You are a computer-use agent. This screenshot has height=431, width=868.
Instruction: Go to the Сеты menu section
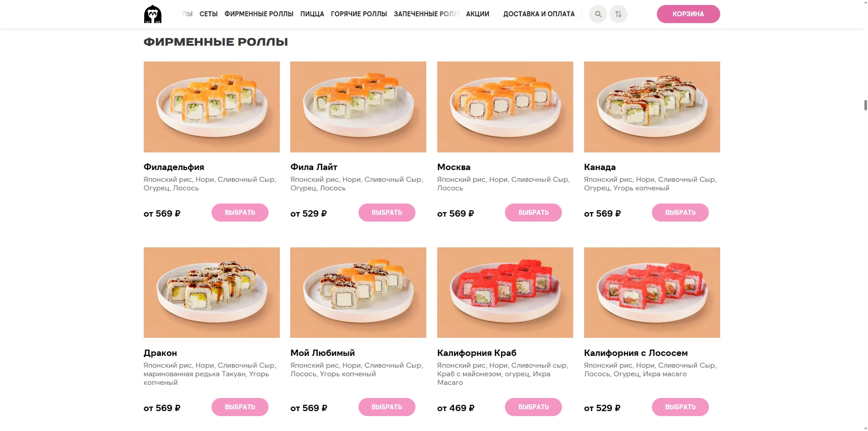pyautogui.click(x=208, y=14)
